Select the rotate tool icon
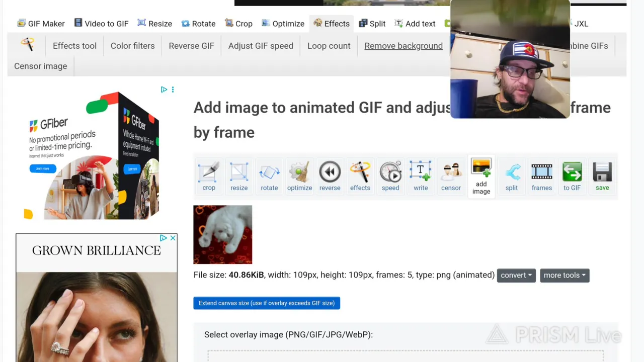The height and width of the screenshot is (362, 644). [269, 176]
